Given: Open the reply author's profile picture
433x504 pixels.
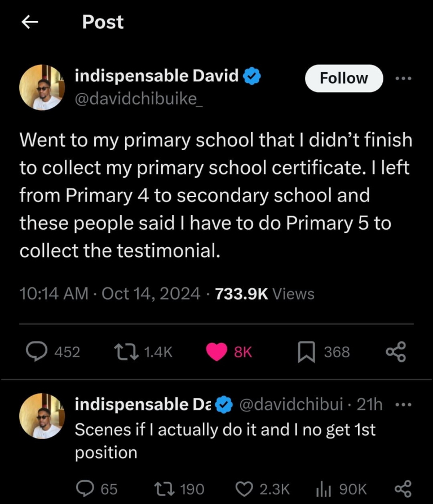Looking at the screenshot, I should 42,416.
